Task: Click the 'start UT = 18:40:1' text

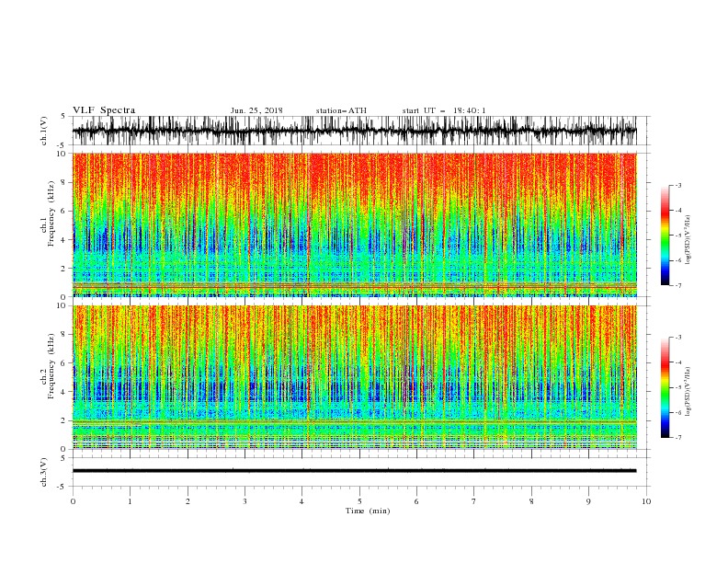Action: (444, 110)
